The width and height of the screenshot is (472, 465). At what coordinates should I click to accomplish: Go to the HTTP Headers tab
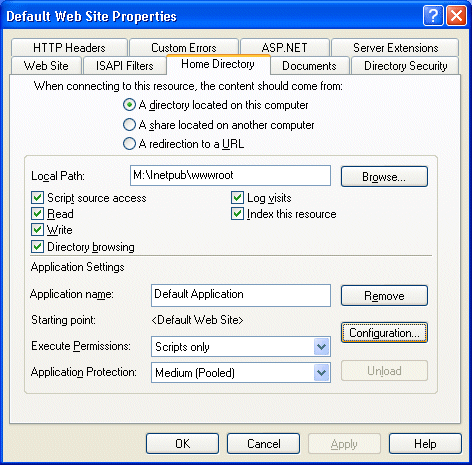(x=69, y=48)
